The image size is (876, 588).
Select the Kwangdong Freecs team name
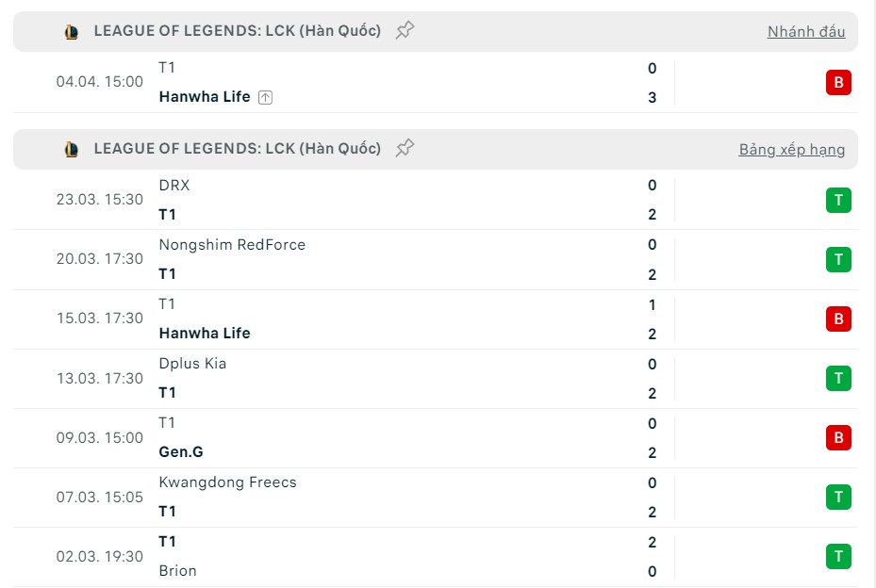pyautogui.click(x=227, y=482)
